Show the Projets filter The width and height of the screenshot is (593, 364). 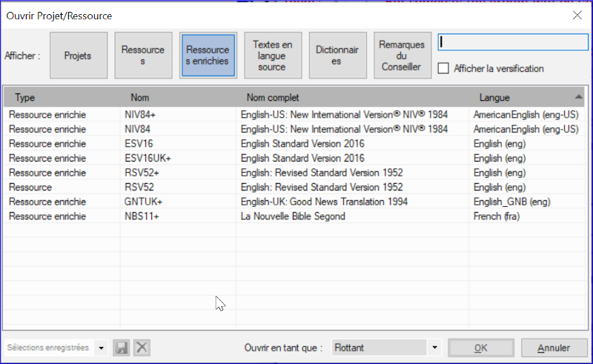[79, 56]
